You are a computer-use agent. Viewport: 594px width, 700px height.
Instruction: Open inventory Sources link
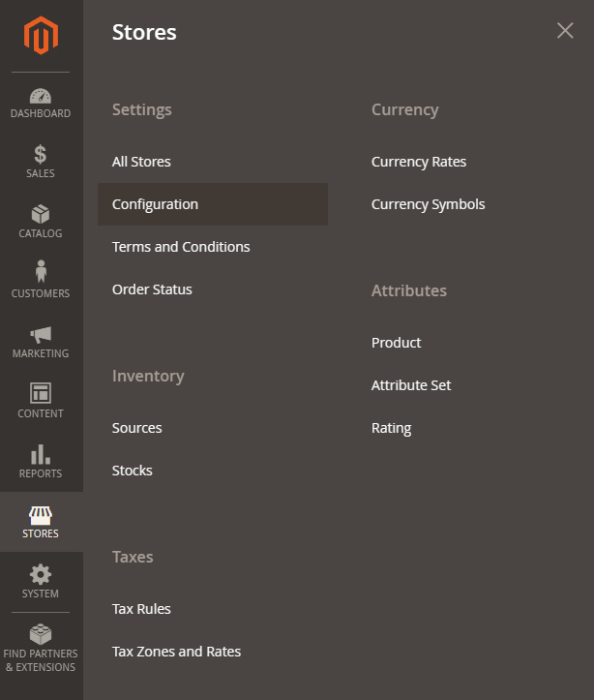pos(136,428)
